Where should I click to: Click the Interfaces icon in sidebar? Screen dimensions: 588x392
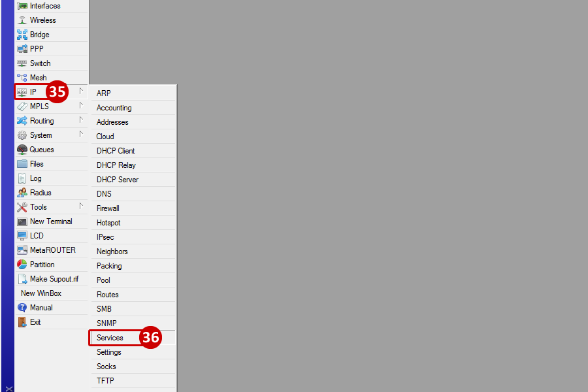click(22, 6)
